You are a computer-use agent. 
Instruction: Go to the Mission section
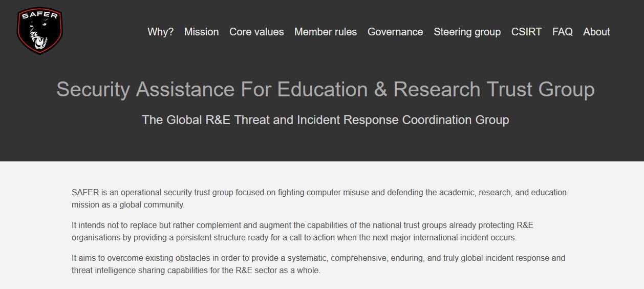[202, 32]
